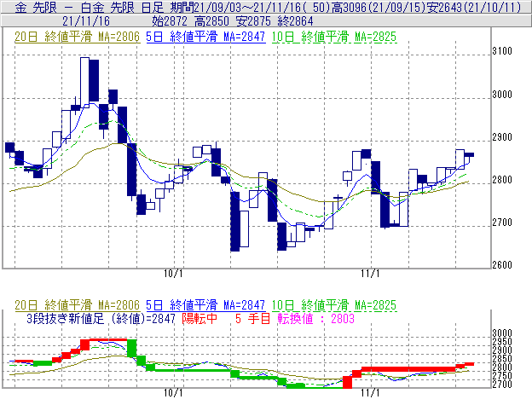The height and width of the screenshot is (405, 532).
Task: Click the 10日 終値平滑 MA=2825 legend in upper chart
Action: coord(334,37)
